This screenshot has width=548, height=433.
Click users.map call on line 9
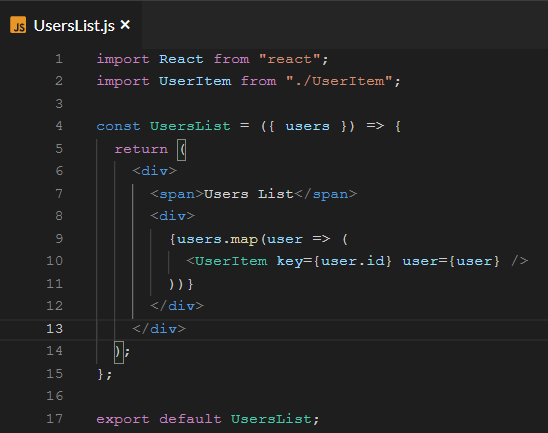(218, 239)
